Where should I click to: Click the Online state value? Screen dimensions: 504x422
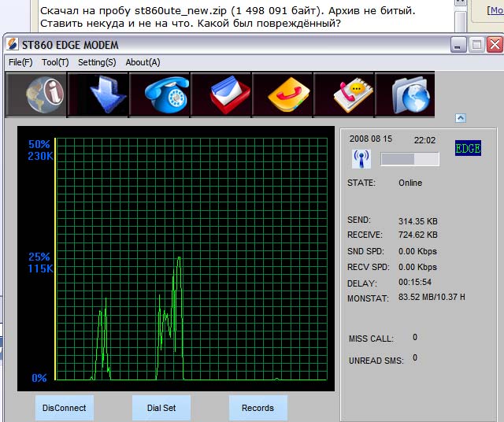click(x=410, y=183)
